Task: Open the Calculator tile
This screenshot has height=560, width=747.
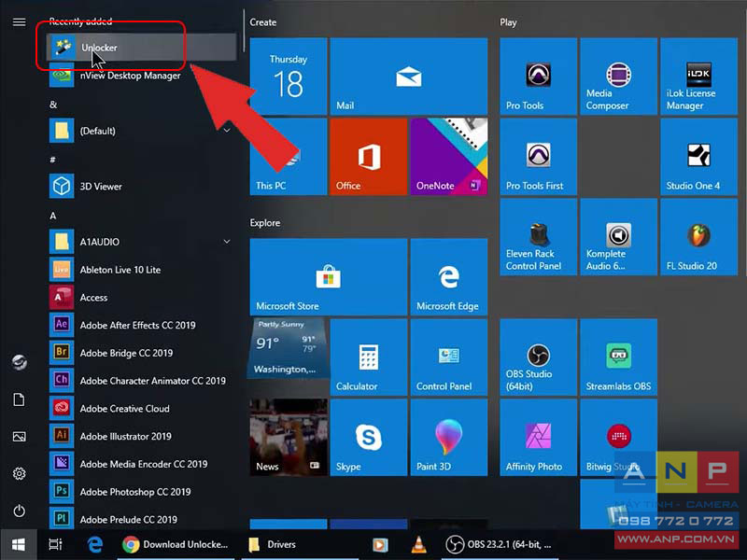Action: point(369,357)
